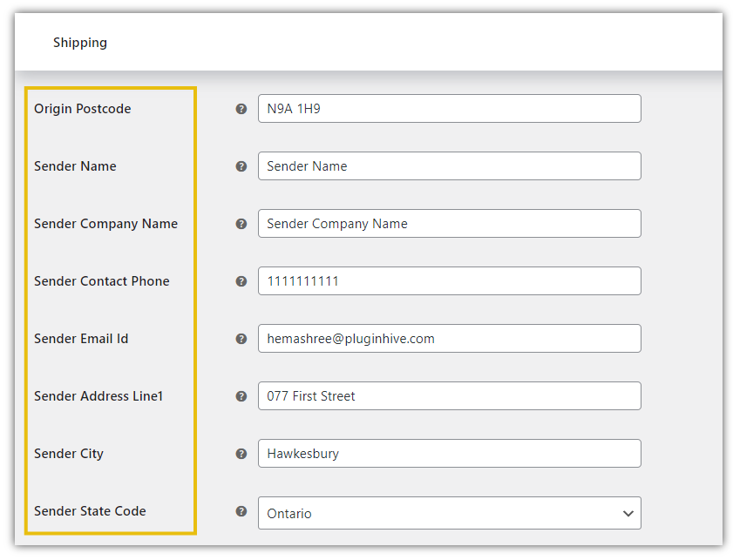733x560 pixels.
Task: Click the Origin Postcode label
Action: pos(82,109)
